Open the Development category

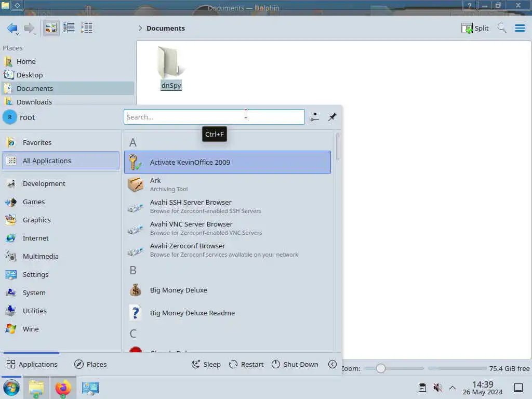[61, 183]
